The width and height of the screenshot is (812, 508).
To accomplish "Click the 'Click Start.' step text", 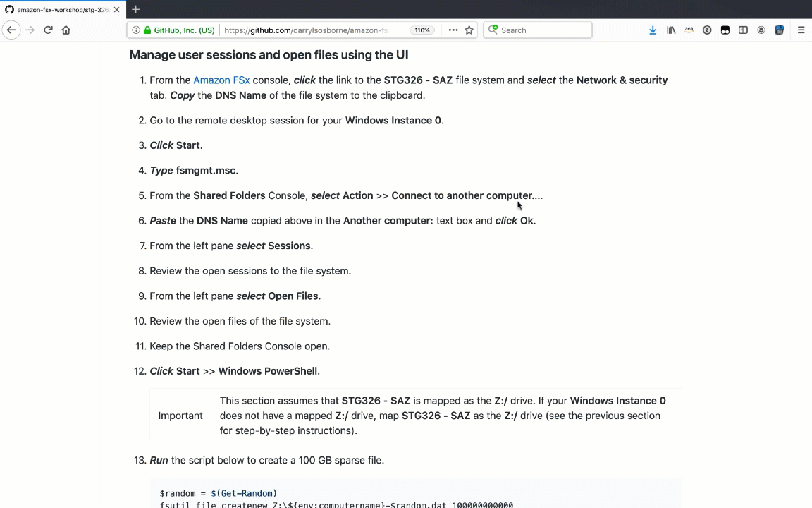I will pyautogui.click(x=176, y=145).
